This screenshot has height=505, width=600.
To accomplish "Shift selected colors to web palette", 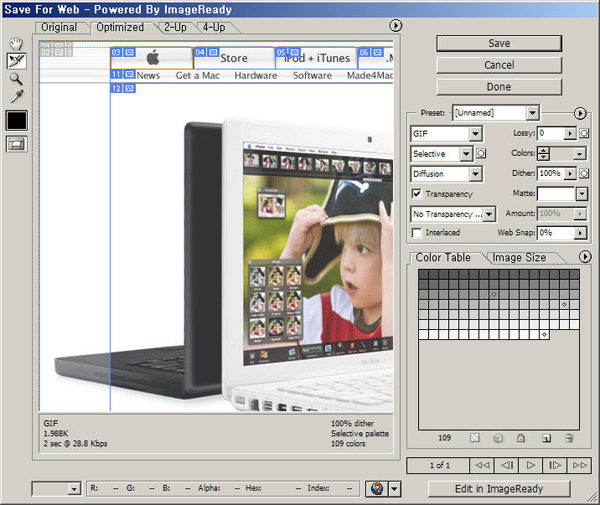I will coord(498,438).
